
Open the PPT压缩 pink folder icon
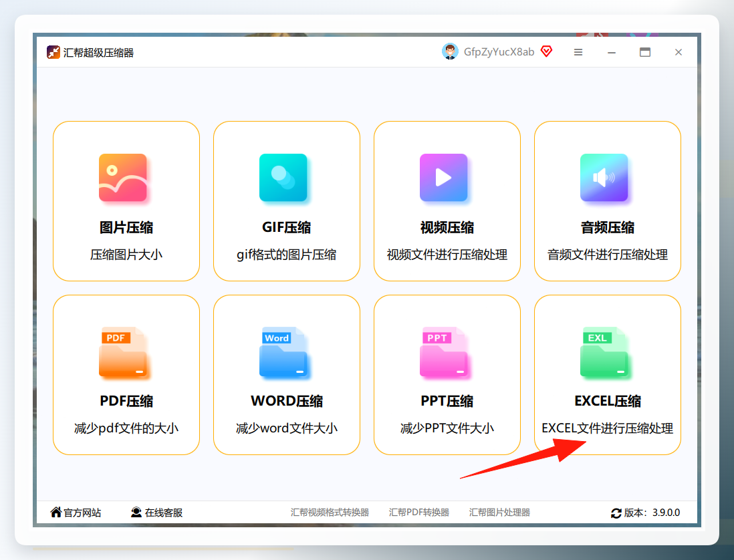click(444, 352)
